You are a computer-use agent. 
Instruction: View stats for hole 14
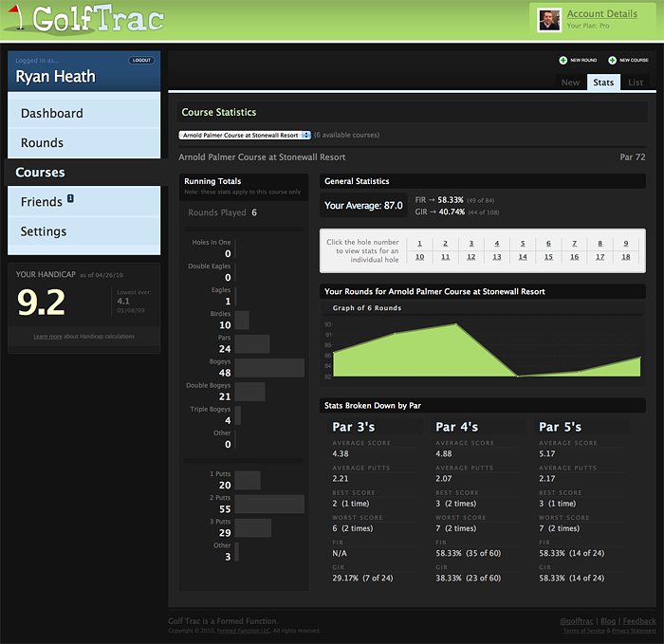pyautogui.click(x=523, y=257)
